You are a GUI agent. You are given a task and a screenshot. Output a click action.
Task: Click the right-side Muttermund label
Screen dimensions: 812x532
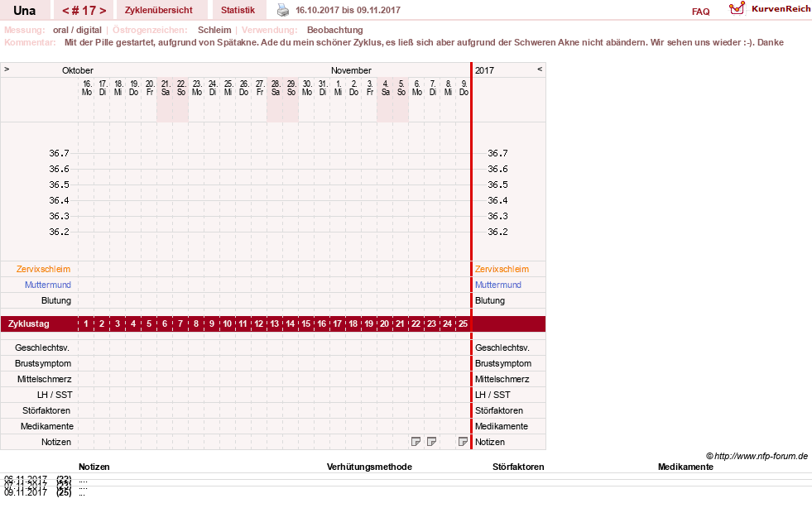498,285
